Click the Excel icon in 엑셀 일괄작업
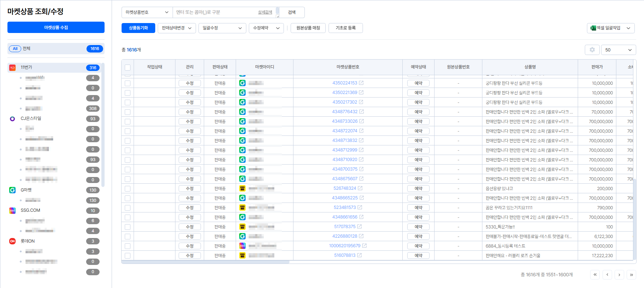Screen dimensions: 644x288 (x=593, y=28)
